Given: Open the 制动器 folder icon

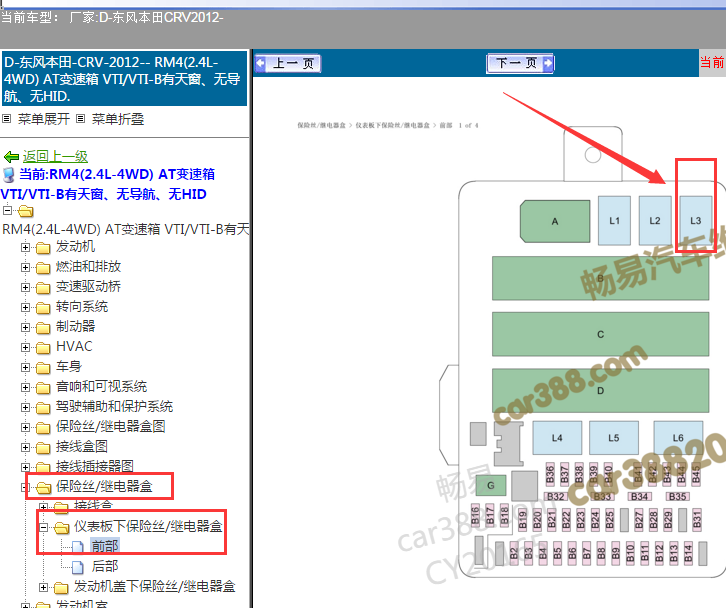Looking at the screenshot, I should (43, 327).
